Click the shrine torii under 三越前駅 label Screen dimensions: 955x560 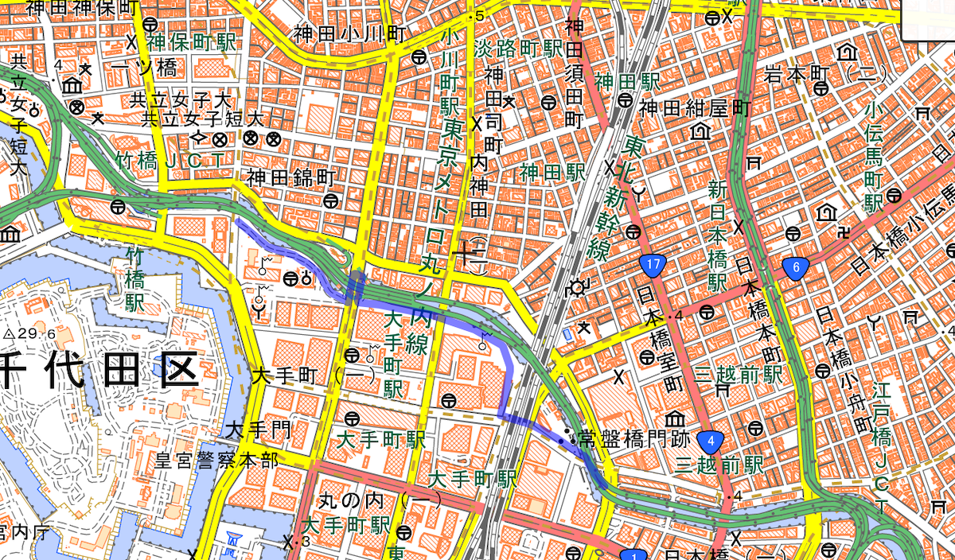click(x=722, y=391)
